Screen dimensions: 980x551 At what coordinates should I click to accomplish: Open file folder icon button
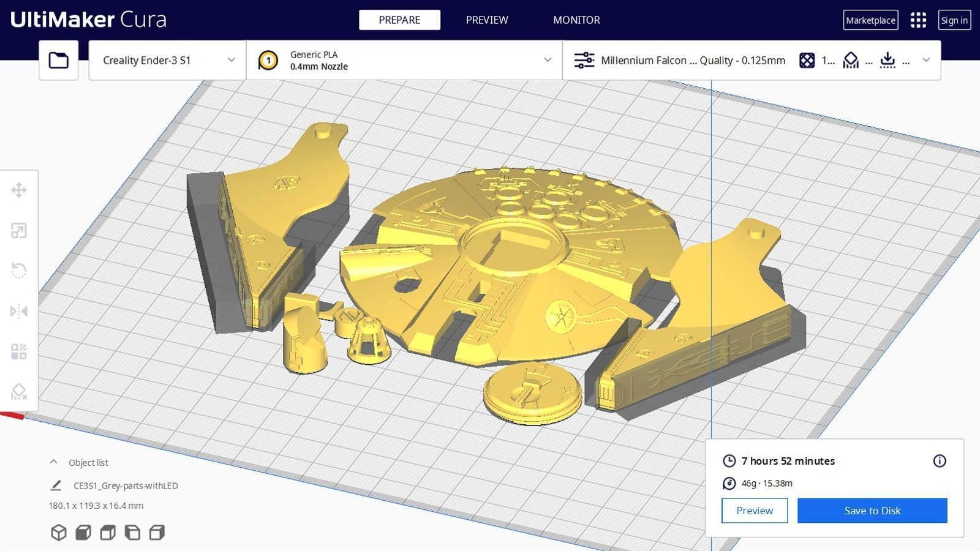click(x=59, y=60)
